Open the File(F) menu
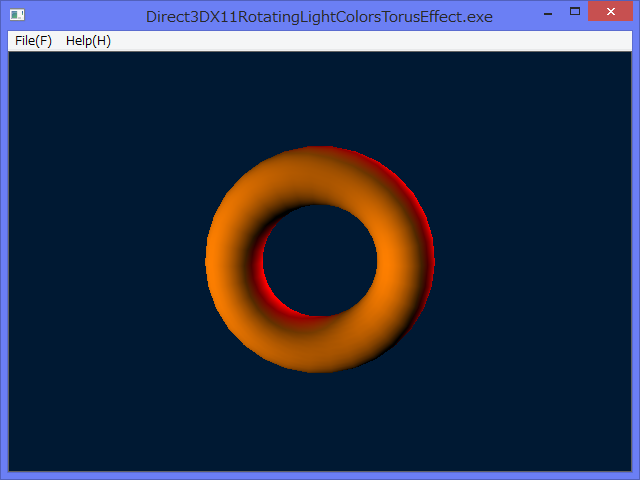The image size is (640, 480). (x=33, y=41)
